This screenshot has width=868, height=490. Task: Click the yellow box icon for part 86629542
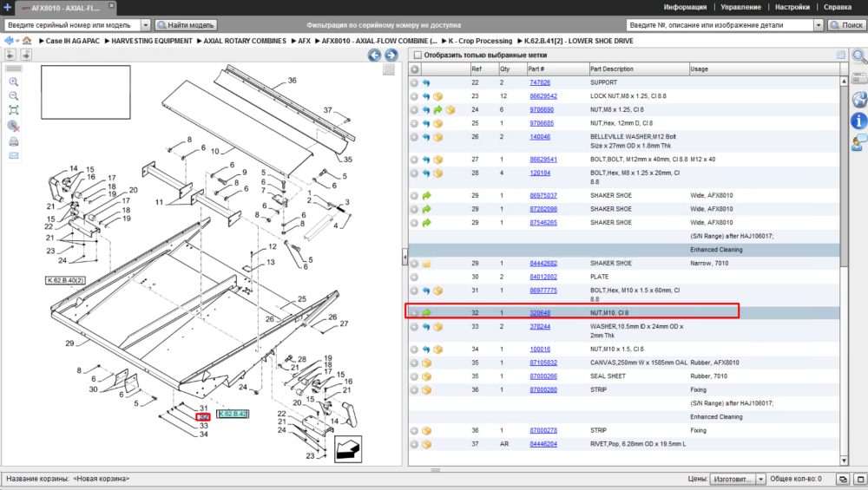pyautogui.click(x=437, y=96)
